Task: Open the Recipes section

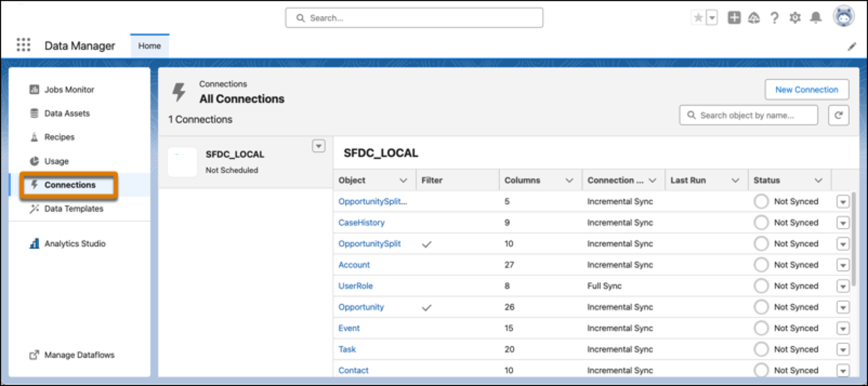Action: (x=60, y=137)
